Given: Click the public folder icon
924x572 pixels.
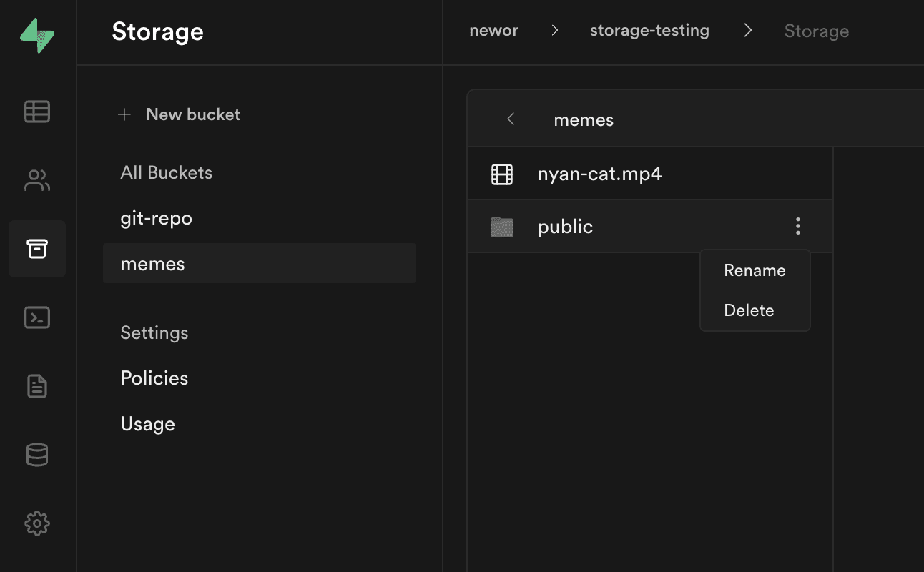Looking at the screenshot, I should tap(502, 227).
